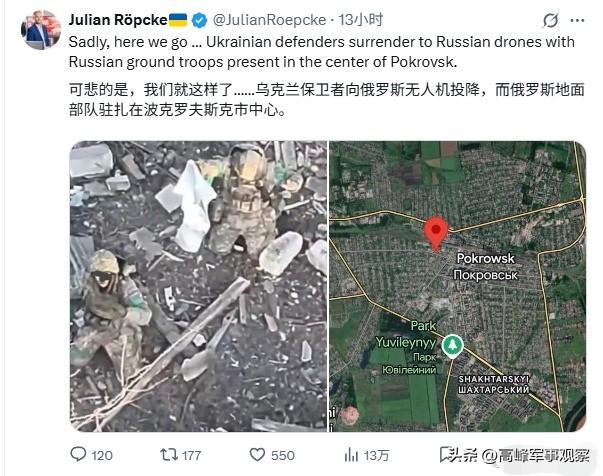603x476 pixels.
Task: Like the tweet using heart icon
Action: (257, 454)
